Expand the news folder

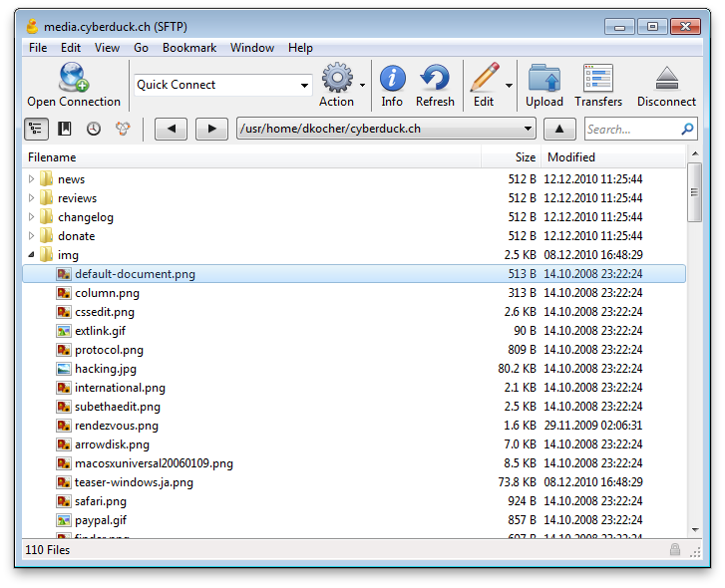pos(32,179)
